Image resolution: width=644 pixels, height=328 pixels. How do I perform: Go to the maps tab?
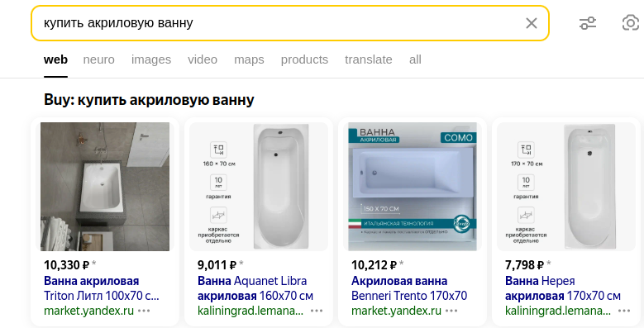tap(249, 60)
